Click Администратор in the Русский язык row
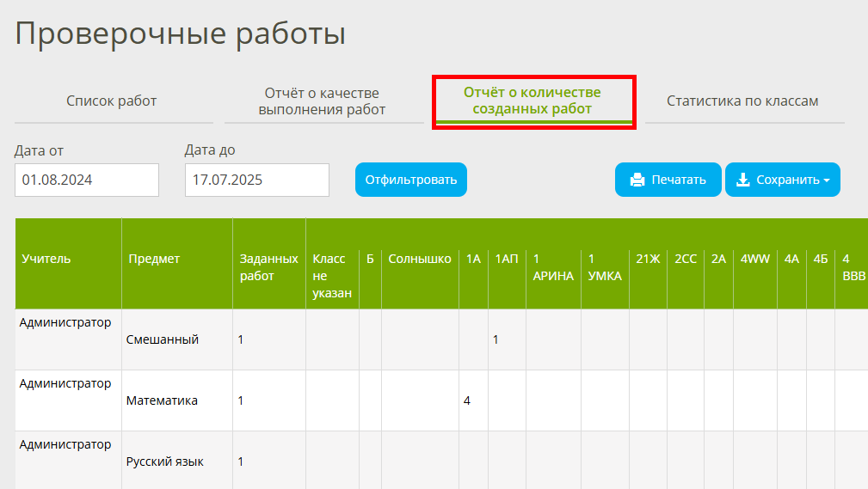The height and width of the screenshot is (489, 868). tap(65, 444)
